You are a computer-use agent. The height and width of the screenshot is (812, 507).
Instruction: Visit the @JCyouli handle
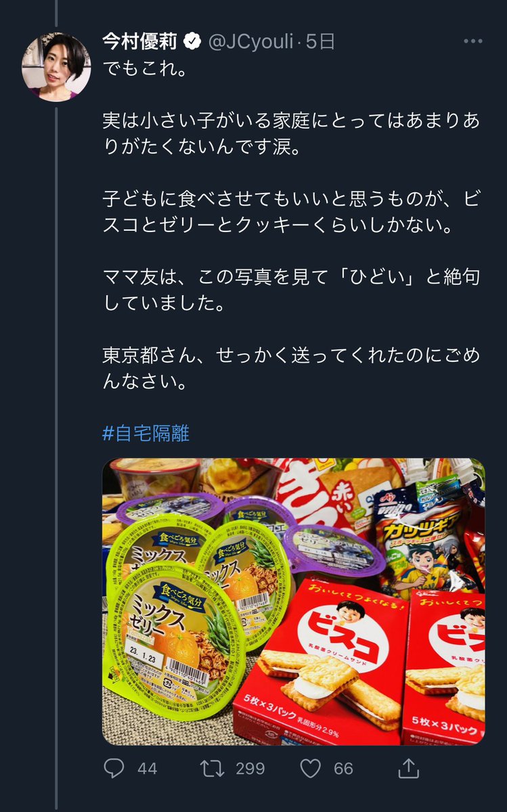pyautogui.click(x=251, y=42)
